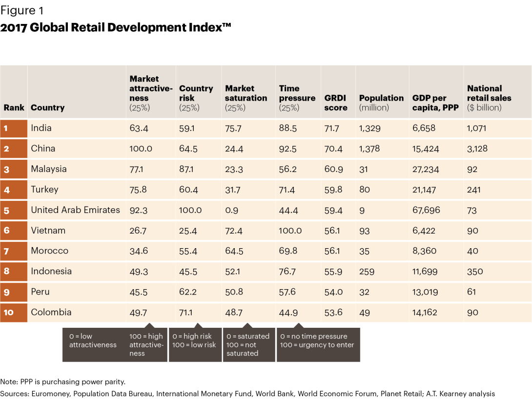
Task: Select the rank 10 orange cell
Action: 14,313
